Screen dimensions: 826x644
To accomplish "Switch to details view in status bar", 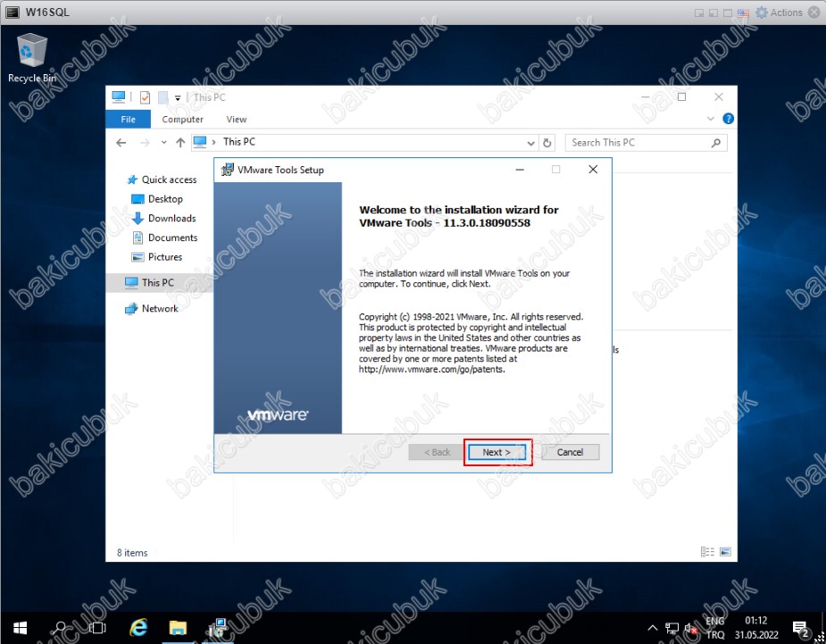I will pos(707,552).
